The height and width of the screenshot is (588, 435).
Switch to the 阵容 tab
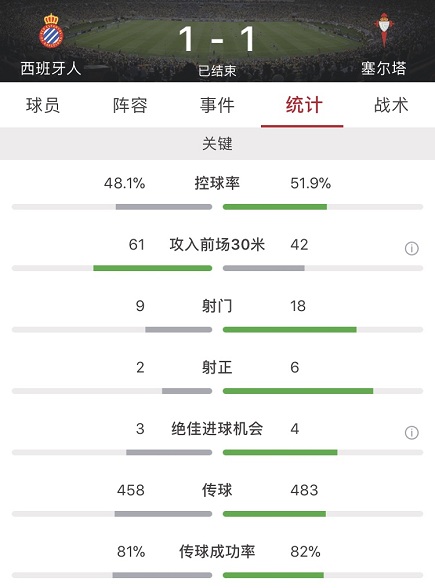(x=130, y=105)
